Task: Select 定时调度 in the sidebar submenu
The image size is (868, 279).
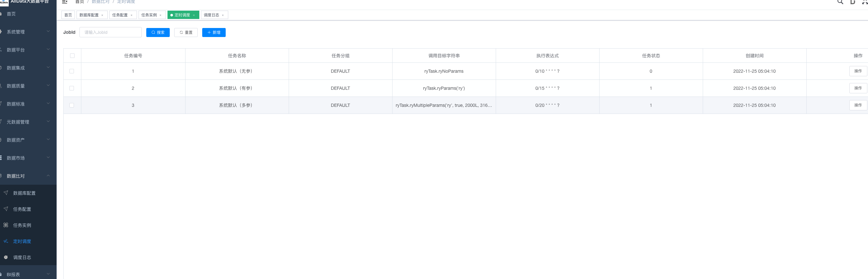Action: point(28,241)
